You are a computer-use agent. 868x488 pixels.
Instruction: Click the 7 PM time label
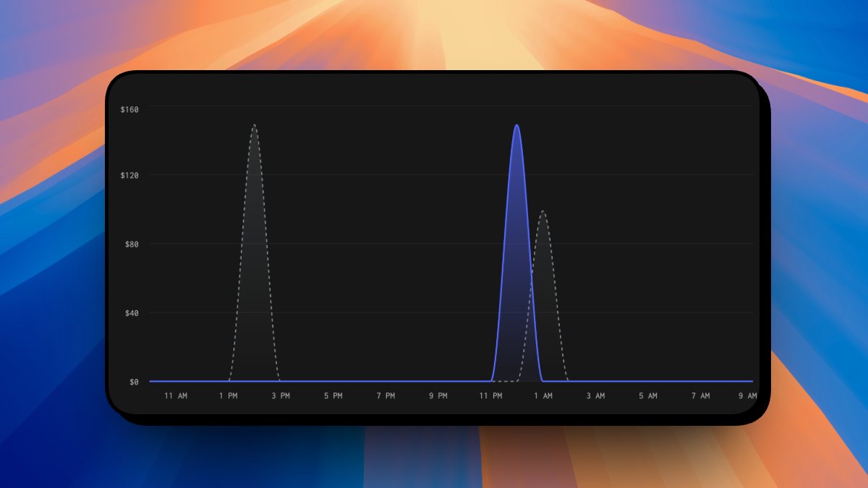pos(386,395)
